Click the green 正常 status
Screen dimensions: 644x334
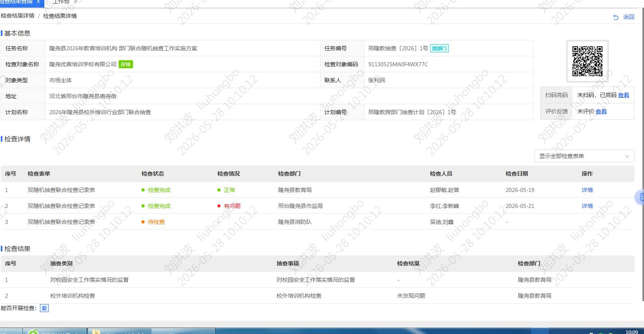pyautogui.click(x=229, y=190)
